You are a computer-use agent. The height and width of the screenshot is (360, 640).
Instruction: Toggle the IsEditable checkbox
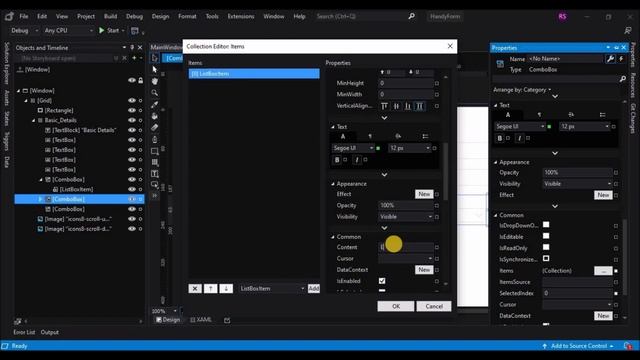click(x=546, y=236)
